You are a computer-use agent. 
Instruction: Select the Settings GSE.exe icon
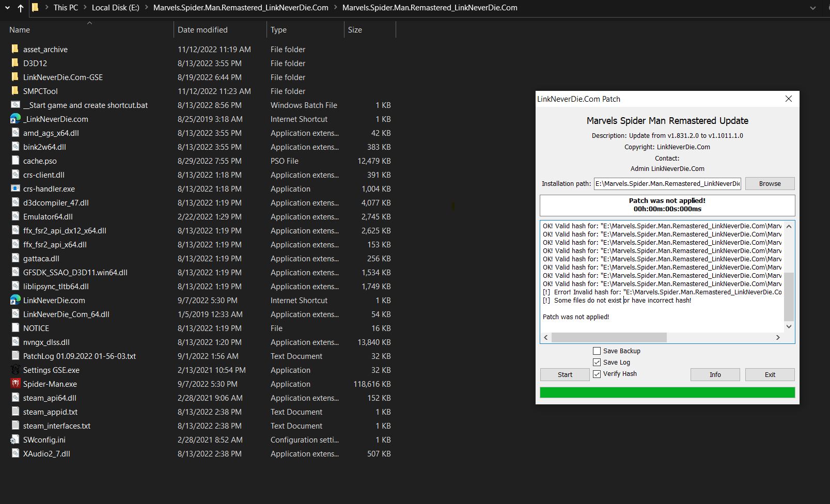pyautogui.click(x=15, y=370)
